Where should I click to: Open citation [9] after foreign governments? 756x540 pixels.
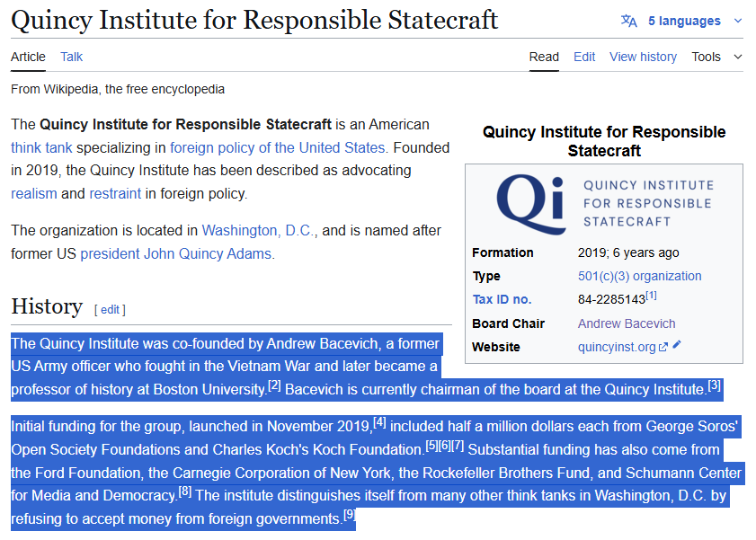(x=349, y=515)
